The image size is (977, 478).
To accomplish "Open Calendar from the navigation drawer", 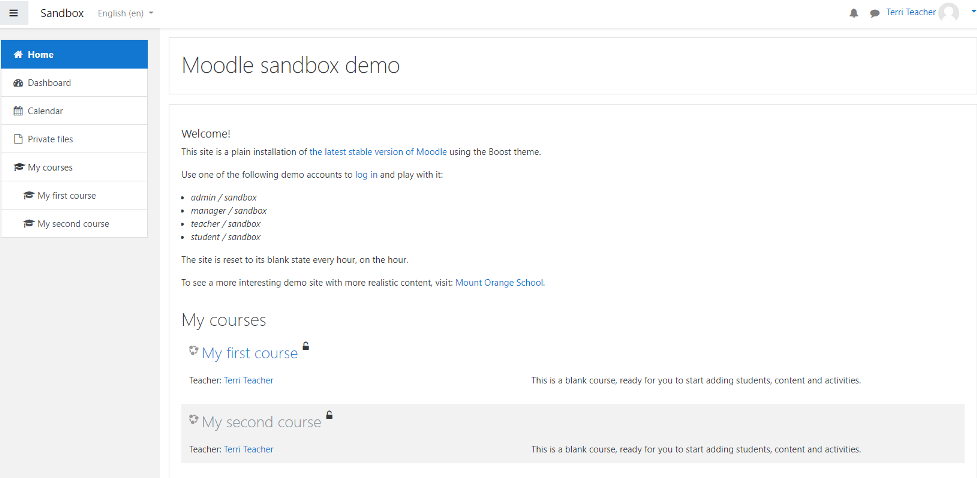I will pos(74,111).
